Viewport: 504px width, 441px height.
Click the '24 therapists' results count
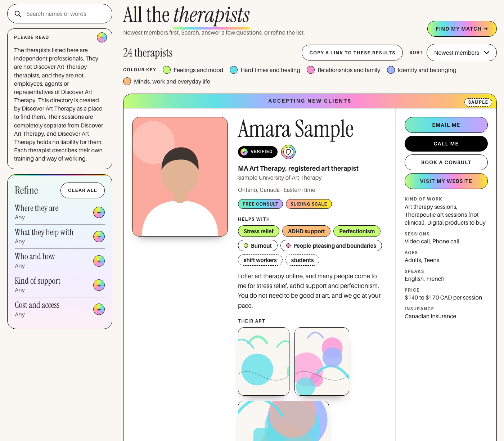148,53
